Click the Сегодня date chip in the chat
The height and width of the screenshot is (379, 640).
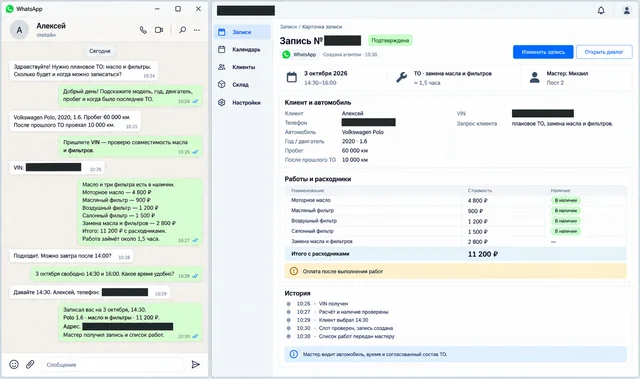point(100,51)
